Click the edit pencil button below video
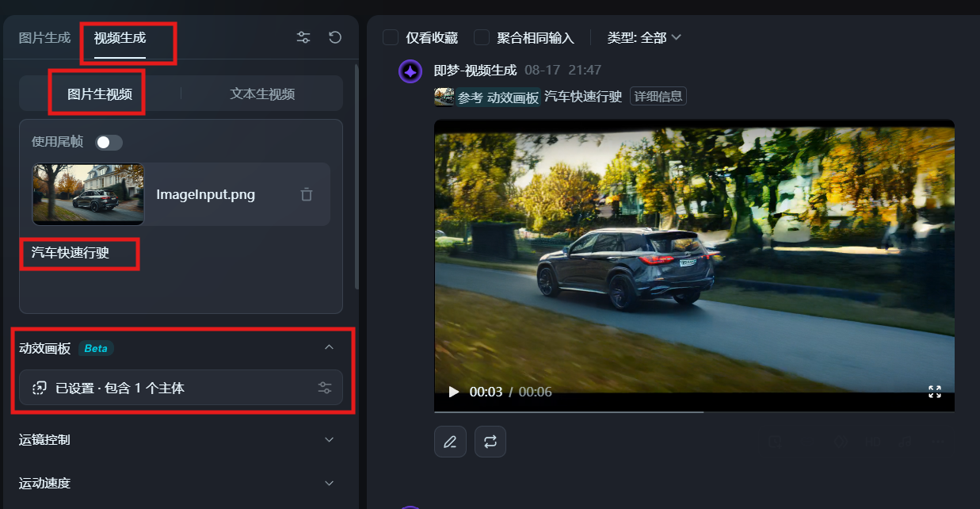This screenshot has height=509, width=980. click(x=450, y=442)
